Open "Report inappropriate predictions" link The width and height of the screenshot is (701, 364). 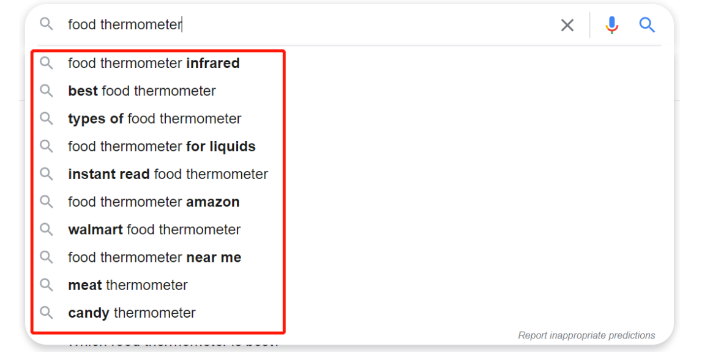[x=587, y=335]
